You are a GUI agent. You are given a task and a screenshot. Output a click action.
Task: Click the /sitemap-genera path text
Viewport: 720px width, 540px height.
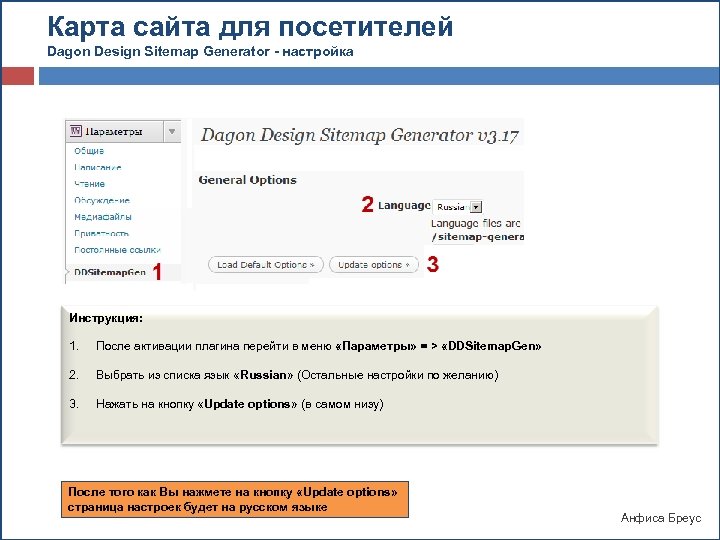pos(478,237)
